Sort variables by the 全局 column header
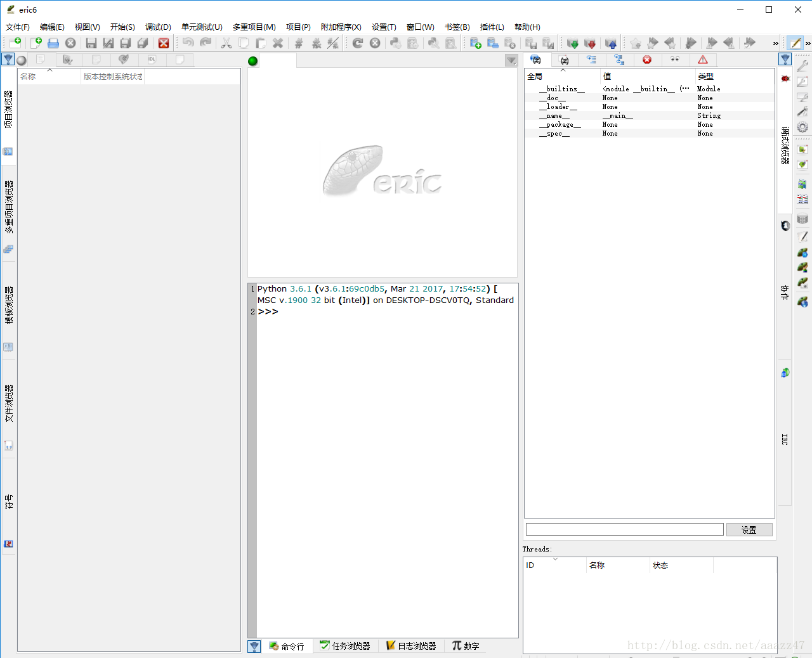Screen dimensions: 812x658 [561, 76]
